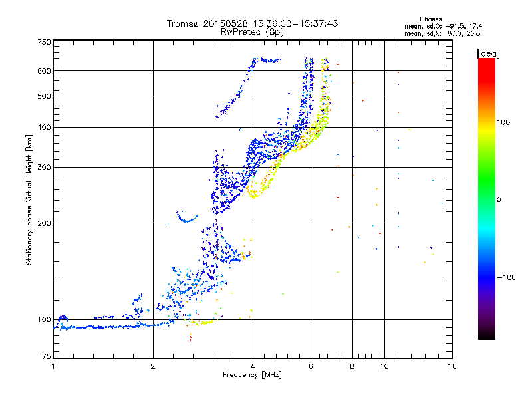
Task: Click the 'Stationary phase Virtual Height [km]' axis label
Action: 29,199
